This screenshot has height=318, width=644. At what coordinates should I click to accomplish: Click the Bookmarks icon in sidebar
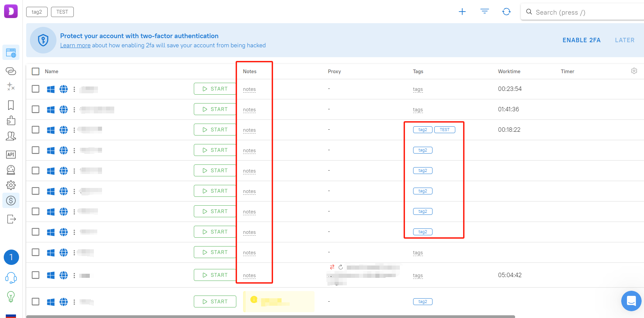pyautogui.click(x=11, y=106)
